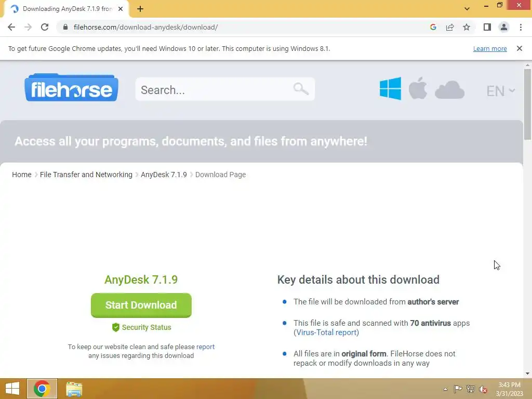Screen dimensions: 532x399
Task: Click the banner 'Access all your programs' text
Action: (191, 141)
